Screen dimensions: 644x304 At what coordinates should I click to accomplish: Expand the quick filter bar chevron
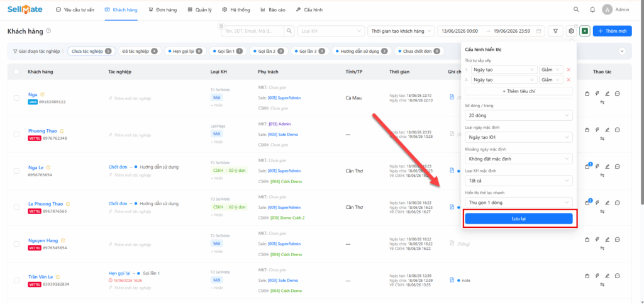[x=622, y=52]
